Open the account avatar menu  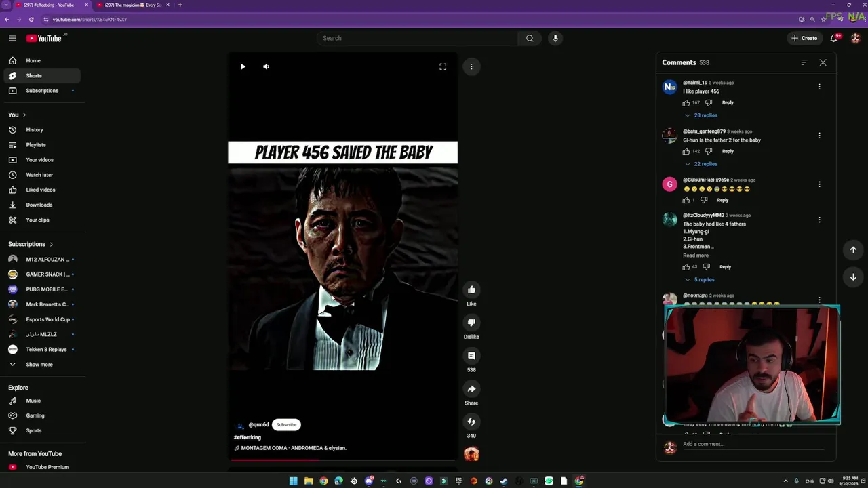[x=856, y=38]
